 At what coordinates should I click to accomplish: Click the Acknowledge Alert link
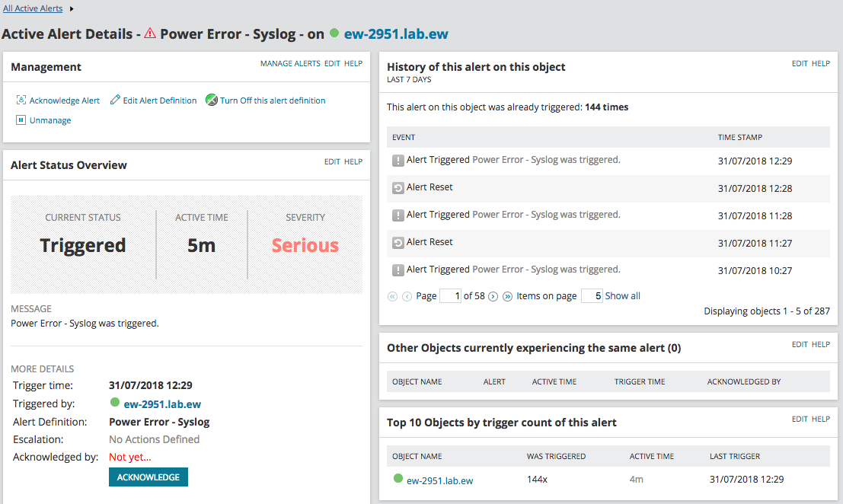coord(65,100)
